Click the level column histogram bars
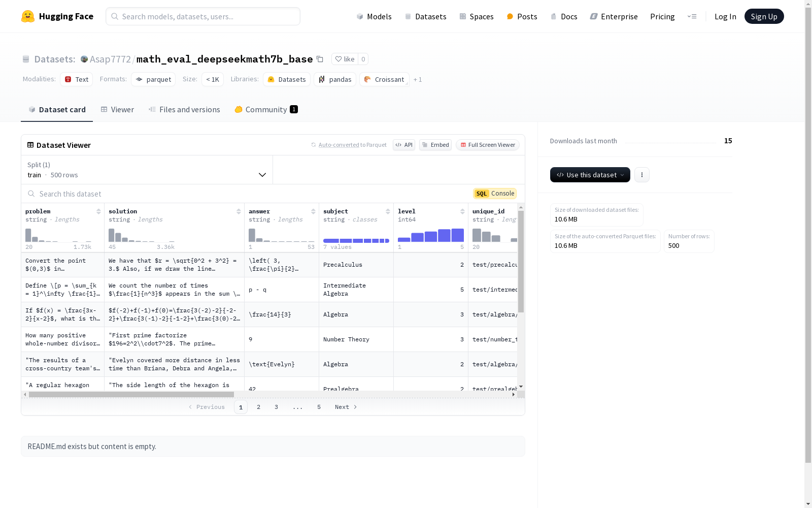This screenshot has width=812, height=508. pos(431,235)
